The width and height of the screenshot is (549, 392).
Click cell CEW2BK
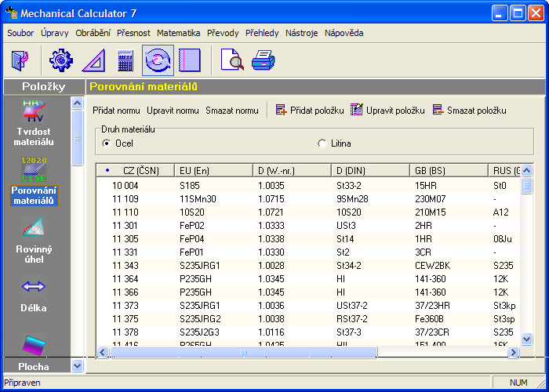tap(432, 265)
